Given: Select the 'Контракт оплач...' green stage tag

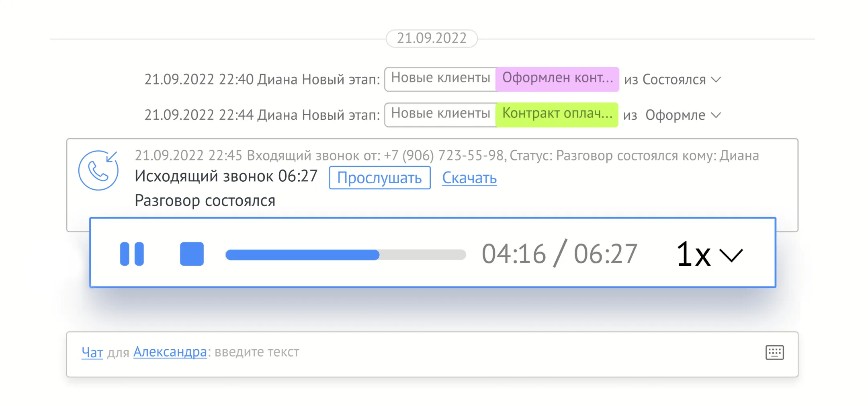Looking at the screenshot, I should (557, 114).
